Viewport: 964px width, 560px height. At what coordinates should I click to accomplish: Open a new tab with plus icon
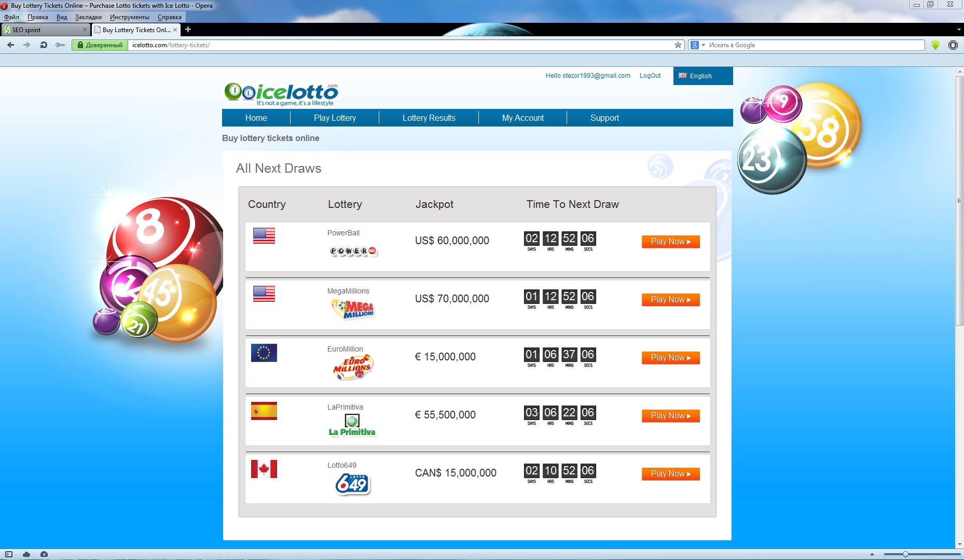point(188,30)
